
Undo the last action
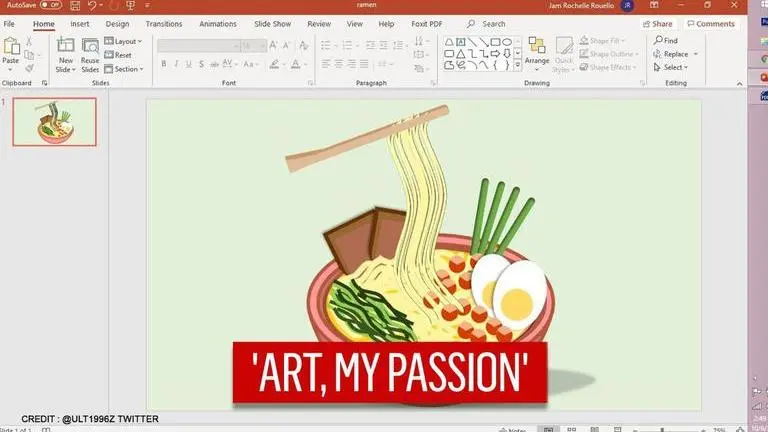(92, 5)
